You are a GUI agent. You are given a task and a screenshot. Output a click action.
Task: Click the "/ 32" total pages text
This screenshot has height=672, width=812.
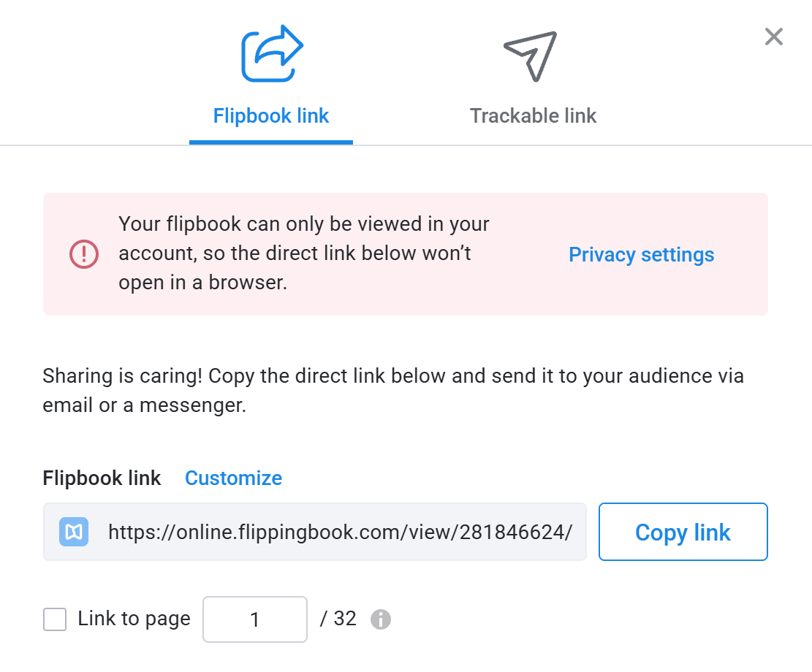(338, 619)
